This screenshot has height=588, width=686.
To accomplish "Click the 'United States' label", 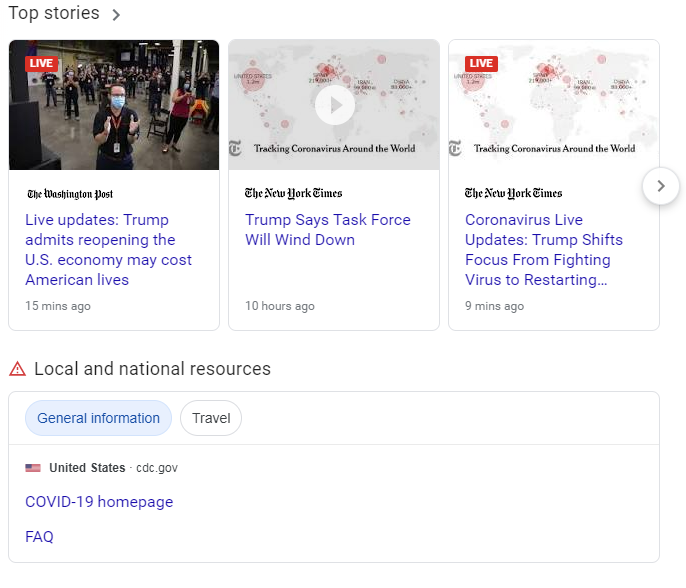I will coord(87,468).
